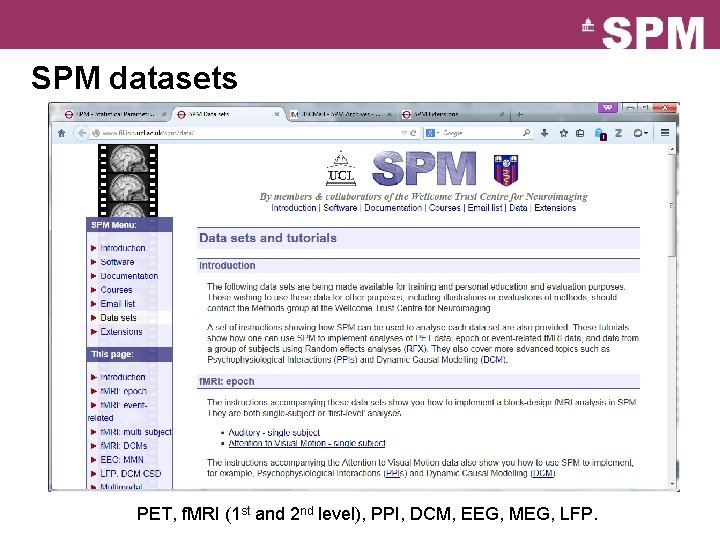Open Data link in top navigation

click(x=518, y=208)
